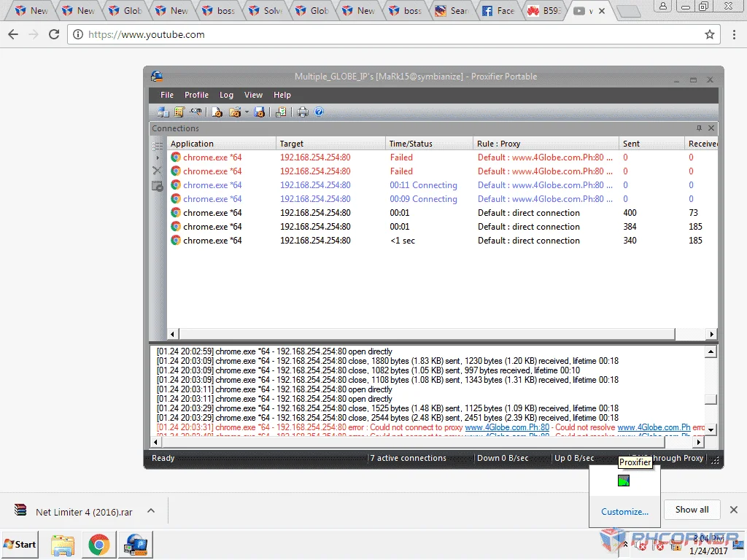Expand the open profile dropdown arrow
Image resolution: width=747 pixels, height=560 pixels.
click(247, 112)
